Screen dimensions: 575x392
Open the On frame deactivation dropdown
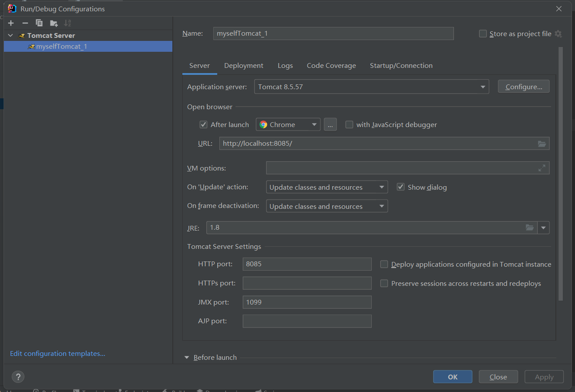pos(327,206)
